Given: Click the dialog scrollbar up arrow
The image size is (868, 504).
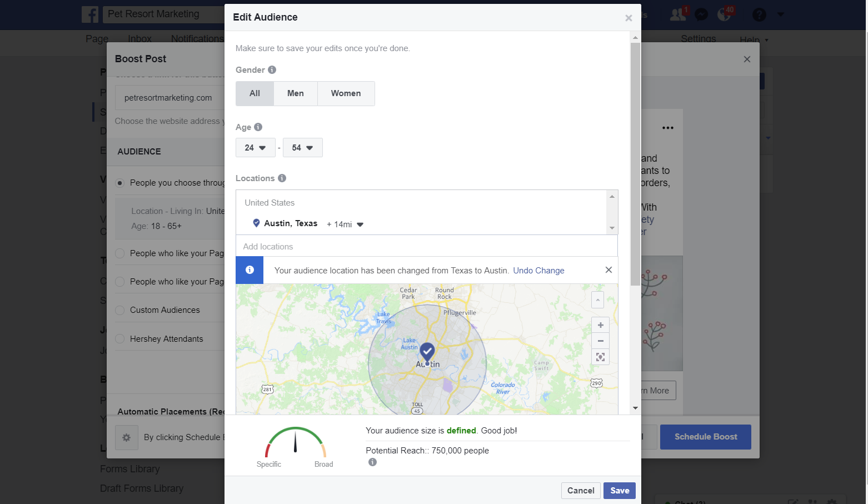Looking at the screenshot, I should 635,38.
